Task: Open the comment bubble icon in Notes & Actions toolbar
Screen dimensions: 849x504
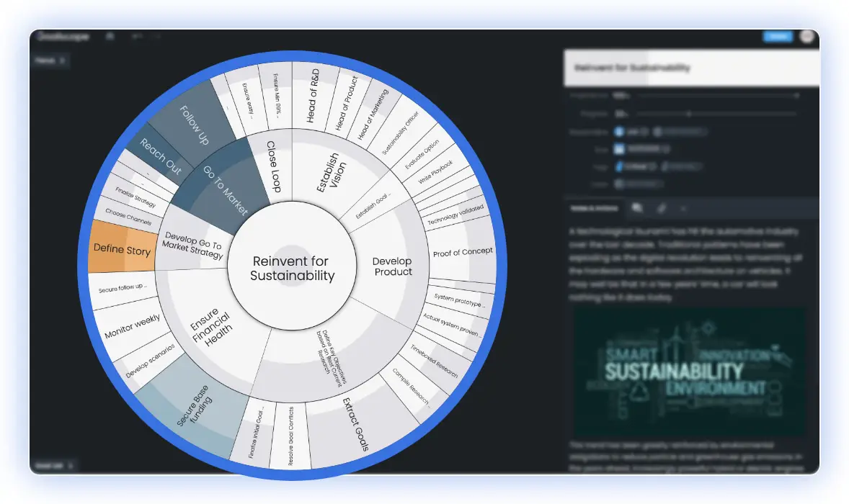Action: click(637, 207)
